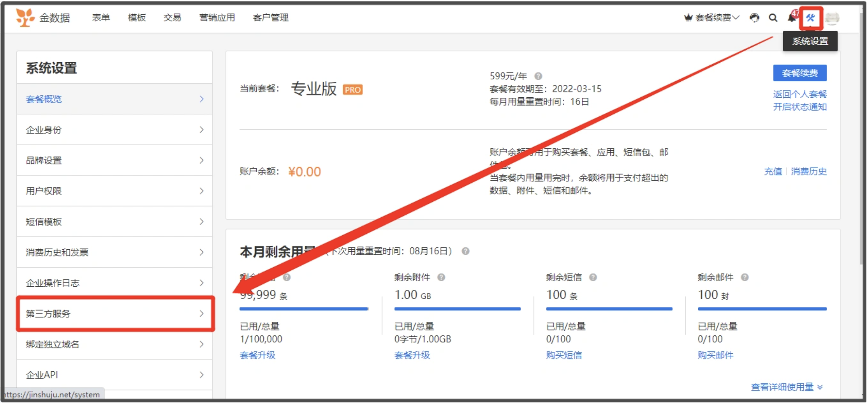Open 套餐续费 dropdown in top bar
This screenshot has height=406, width=868.
click(711, 18)
